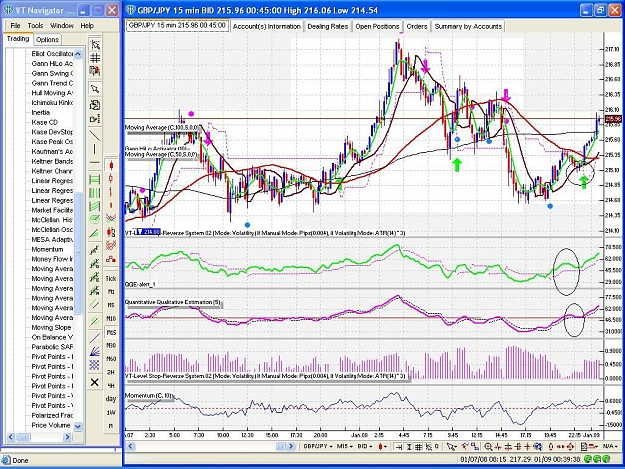The width and height of the screenshot is (625, 469).
Task: Switch to Tick interval
Action: [111, 279]
